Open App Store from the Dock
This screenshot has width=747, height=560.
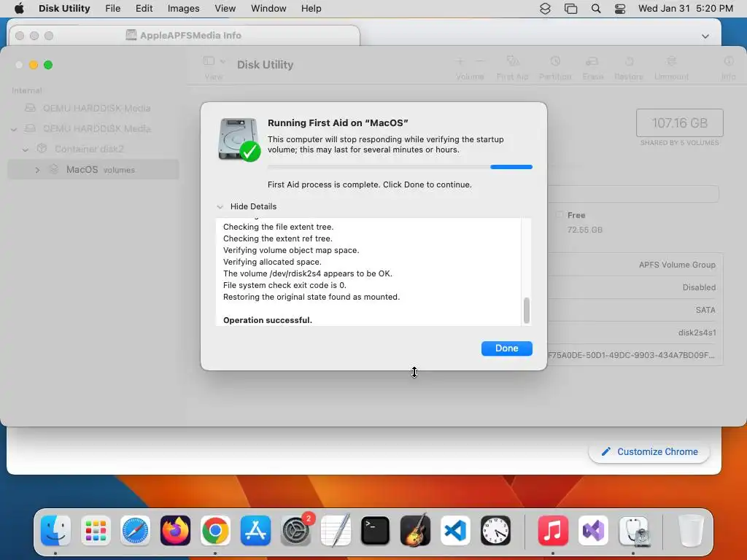tap(255, 531)
